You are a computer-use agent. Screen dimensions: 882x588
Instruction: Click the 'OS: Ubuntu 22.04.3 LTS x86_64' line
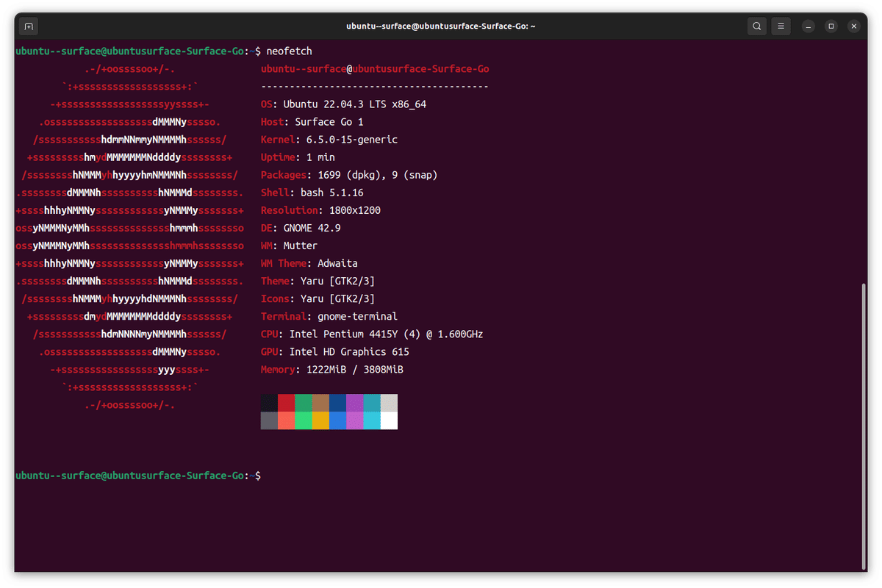pos(343,104)
